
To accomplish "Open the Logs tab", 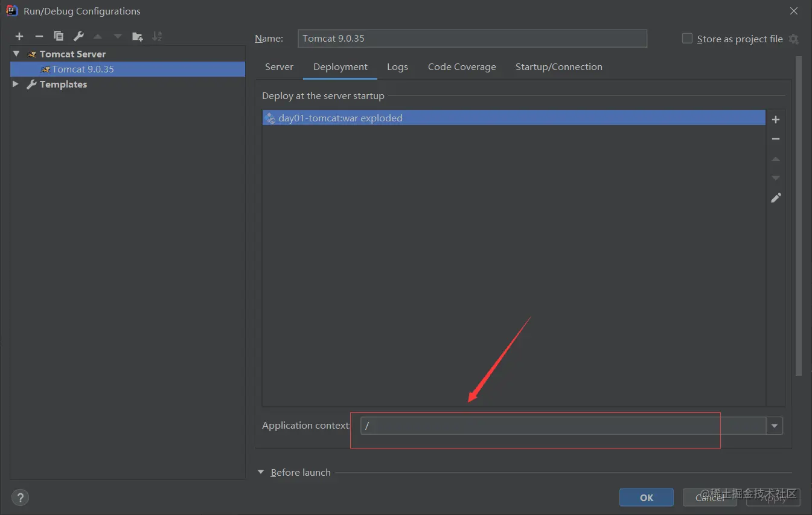I will point(397,67).
